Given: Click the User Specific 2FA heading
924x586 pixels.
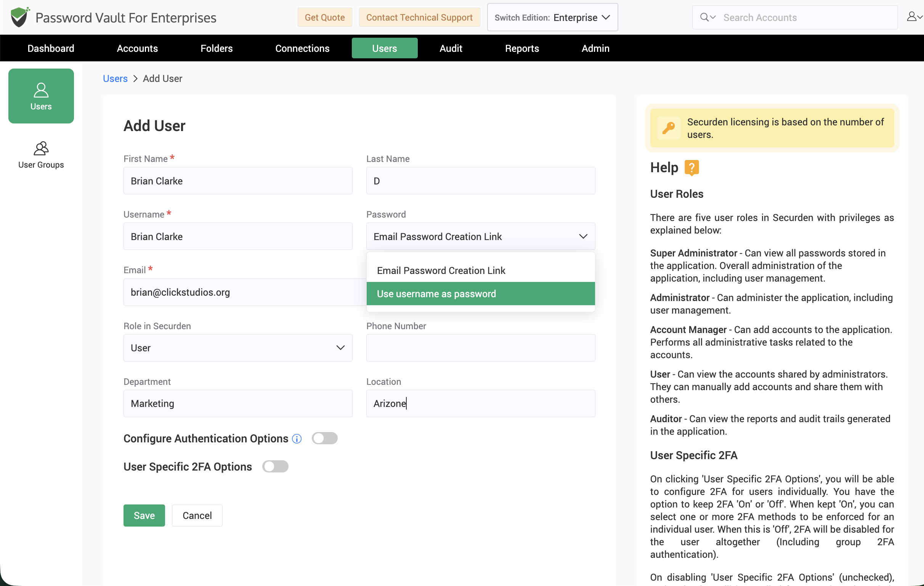Looking at the screenshot, I should tap(694, 455).
